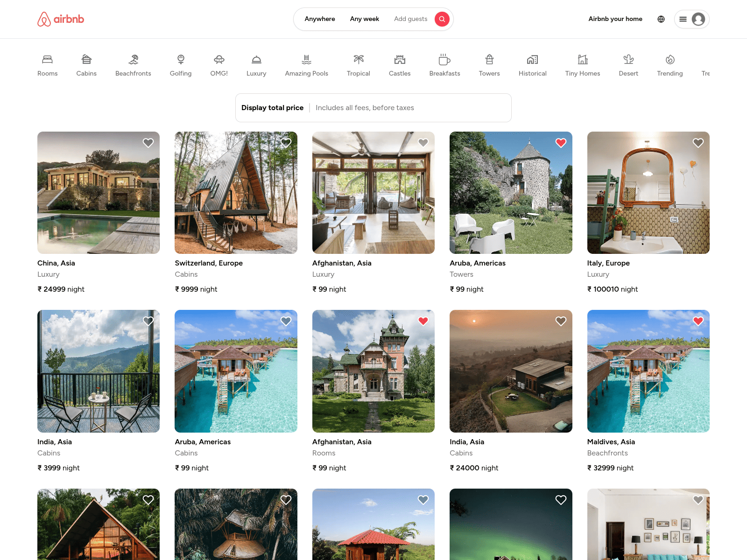The width and height of the screenshot is (747, 560).
Task: Favorite the Aruba, Americas Cabins listing
Action: 286,321
